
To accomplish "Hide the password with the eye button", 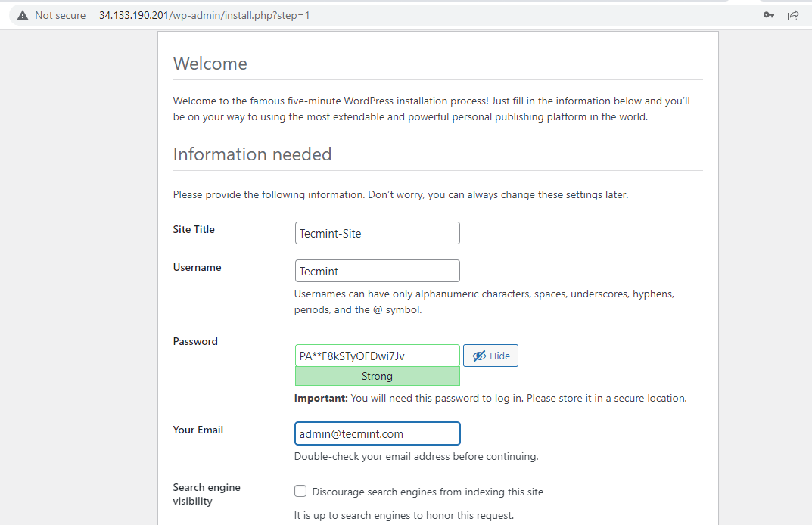I will click(x=490, y=356).
